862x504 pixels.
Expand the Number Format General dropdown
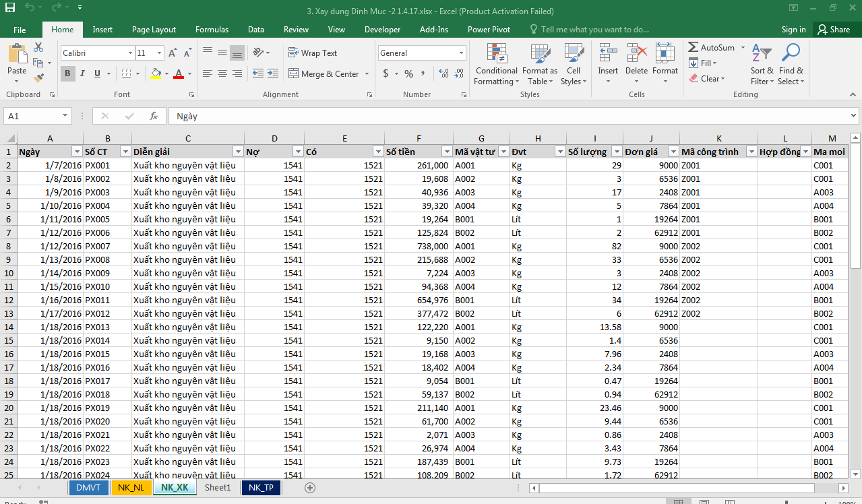461,53
